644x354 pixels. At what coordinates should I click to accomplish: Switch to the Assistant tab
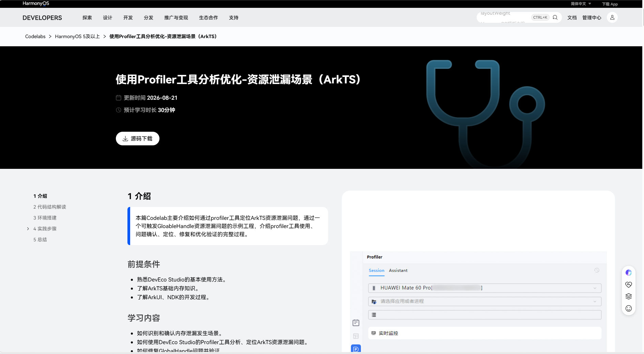pyautogui.click(x=398, y=271)
